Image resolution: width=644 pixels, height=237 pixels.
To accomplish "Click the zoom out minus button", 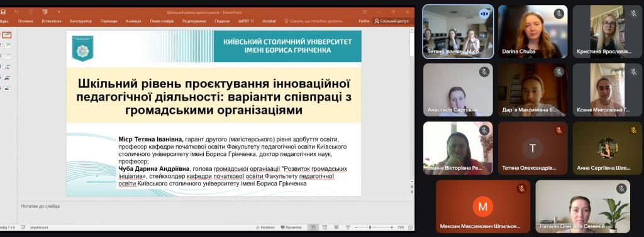I will [357, 227].
